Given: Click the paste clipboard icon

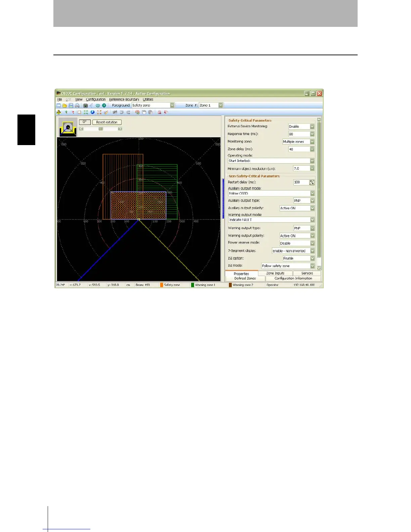Looking at the screenshot, I should click(151, 112).
